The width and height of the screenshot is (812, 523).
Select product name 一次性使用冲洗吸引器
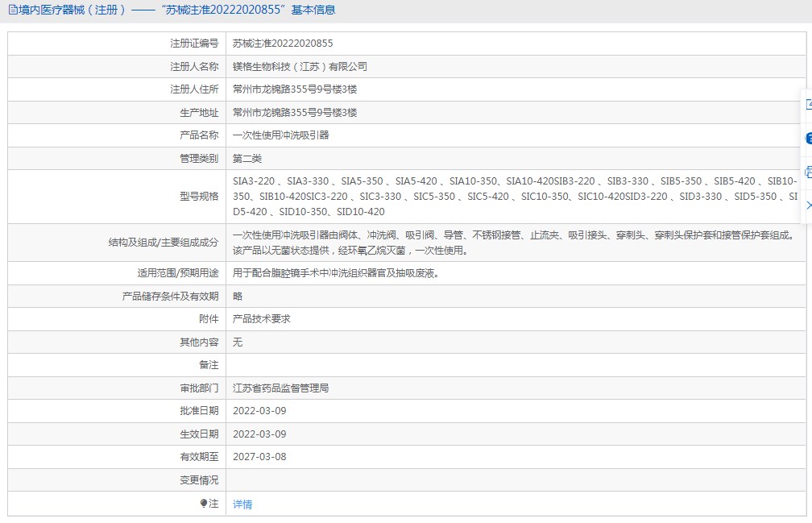pos(280,135)
